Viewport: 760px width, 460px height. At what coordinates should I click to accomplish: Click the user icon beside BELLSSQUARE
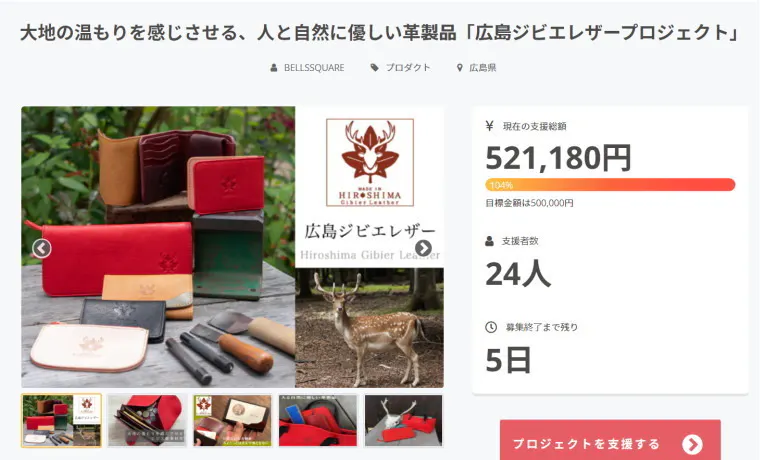coord(274,68)
